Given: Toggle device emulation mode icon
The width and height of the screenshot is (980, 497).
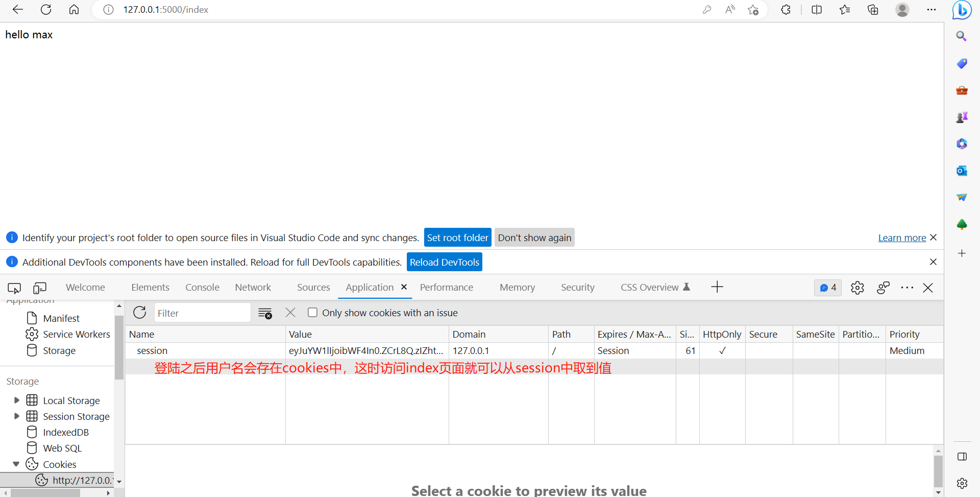Looking at the screenshot, I should coord(40,288).
